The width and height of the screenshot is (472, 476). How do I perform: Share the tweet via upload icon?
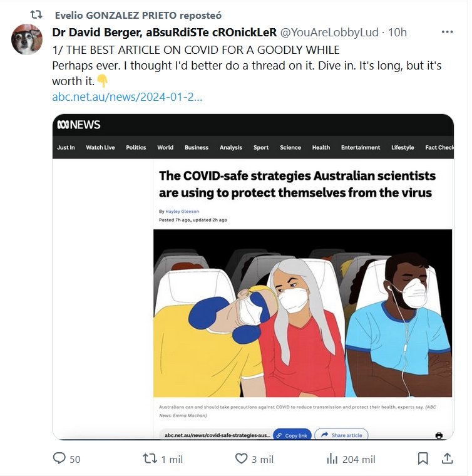click(x=447, y=459)
